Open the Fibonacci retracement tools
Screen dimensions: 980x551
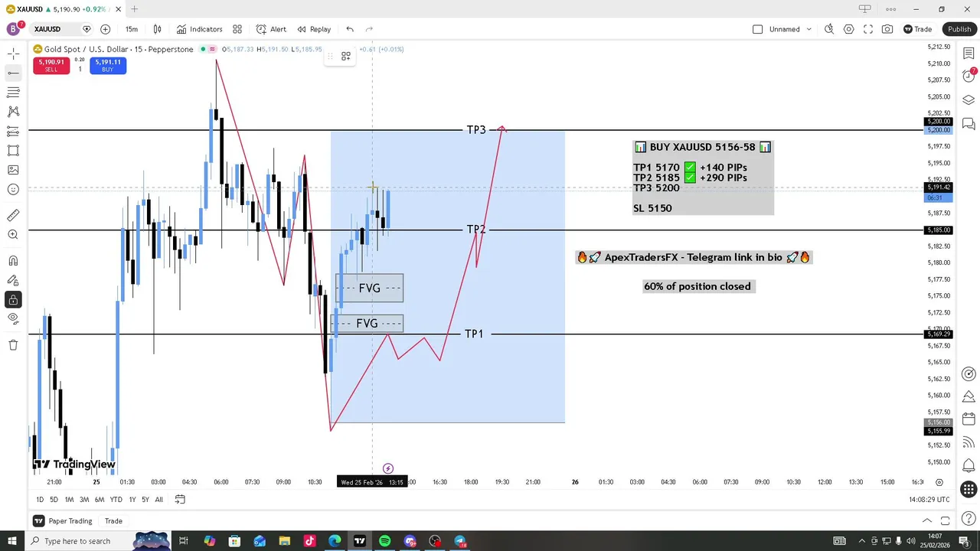(x=13, y=92)
